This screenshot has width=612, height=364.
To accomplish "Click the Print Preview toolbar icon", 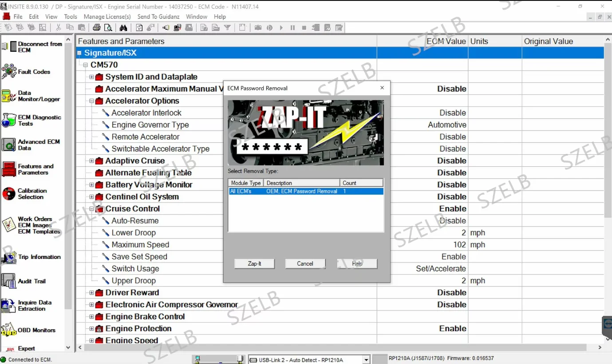I will tap(108, 27).
